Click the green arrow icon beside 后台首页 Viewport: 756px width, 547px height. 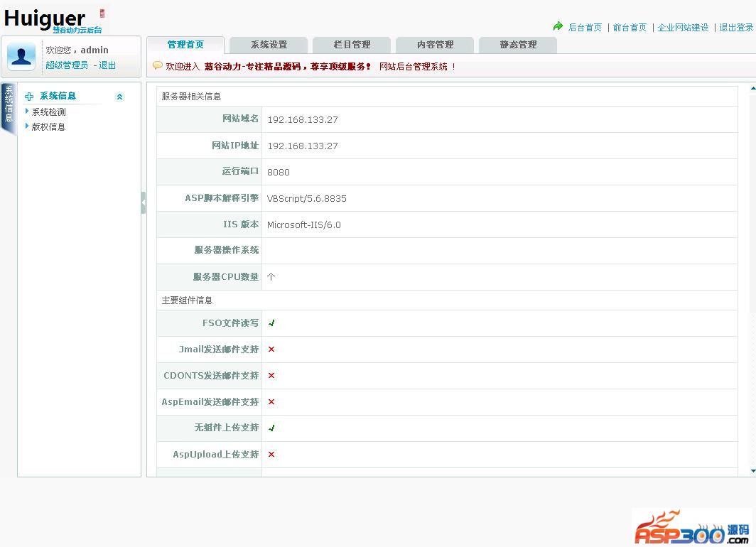point(558,27)
